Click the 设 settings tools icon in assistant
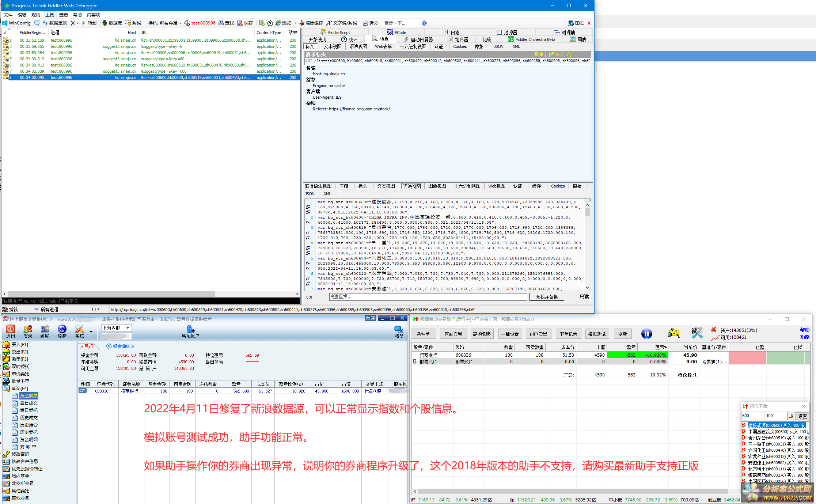This screenshot has width=816, height=504. point(697,333)
